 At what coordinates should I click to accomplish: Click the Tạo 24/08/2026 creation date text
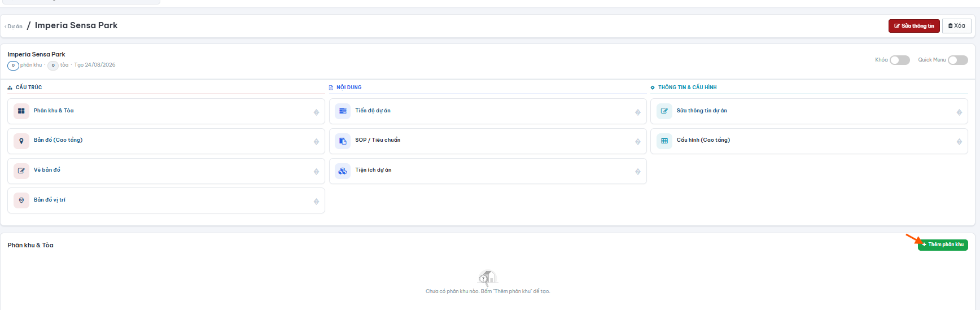pyautogui.click(x=95, y=65)
